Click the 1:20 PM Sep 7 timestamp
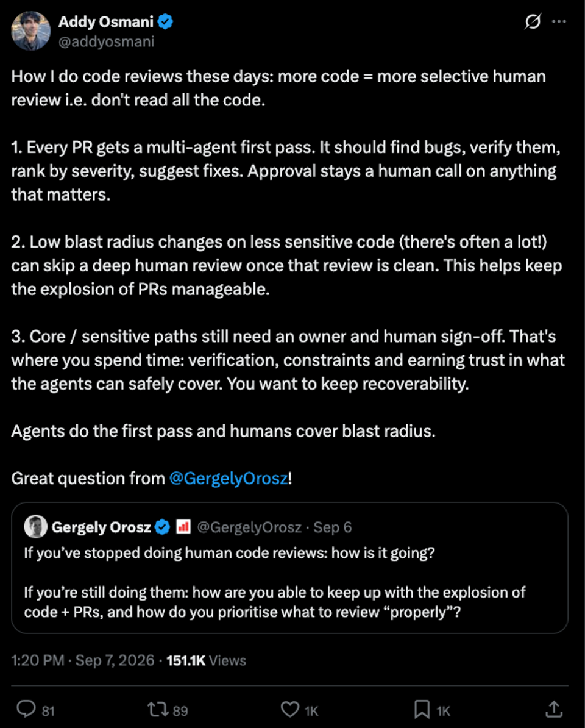585x728 pixels. click(x=83, y=660)
